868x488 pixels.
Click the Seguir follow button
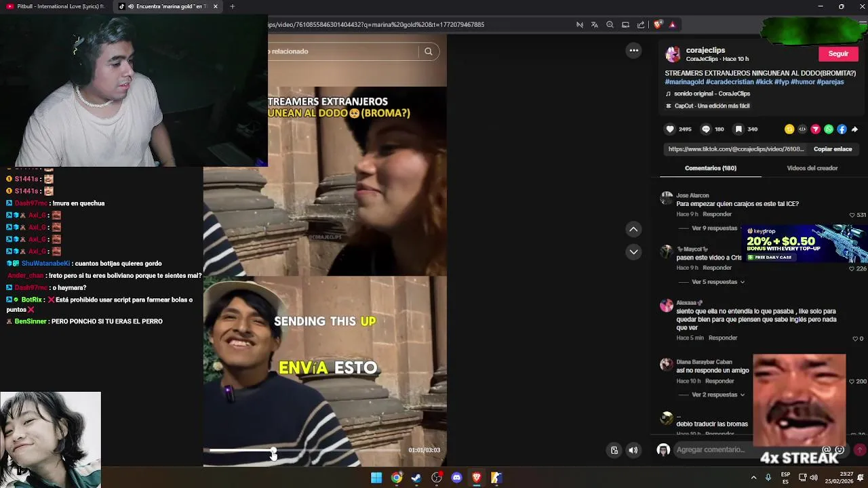point(838,54)
